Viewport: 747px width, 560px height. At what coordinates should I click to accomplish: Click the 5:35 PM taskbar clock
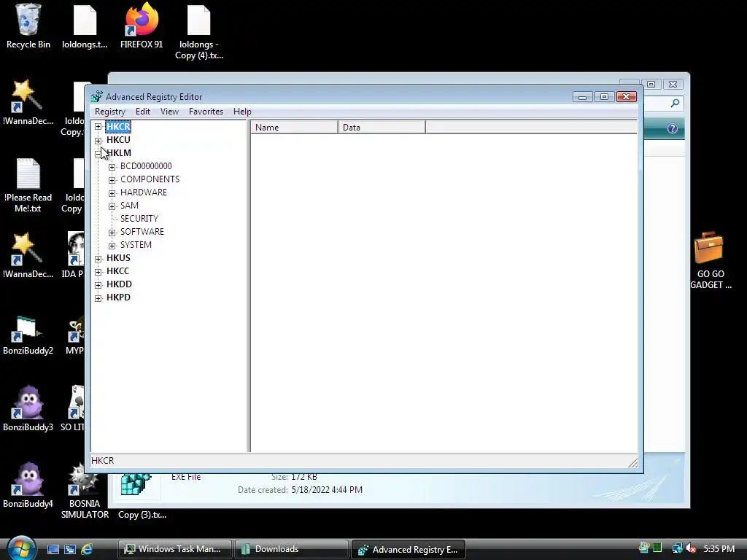tap(719, 548)
